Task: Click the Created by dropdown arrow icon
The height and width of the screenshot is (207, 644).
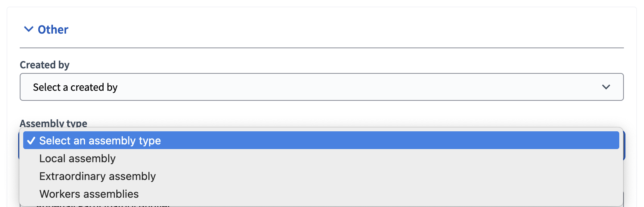Action: pos(606,87)
